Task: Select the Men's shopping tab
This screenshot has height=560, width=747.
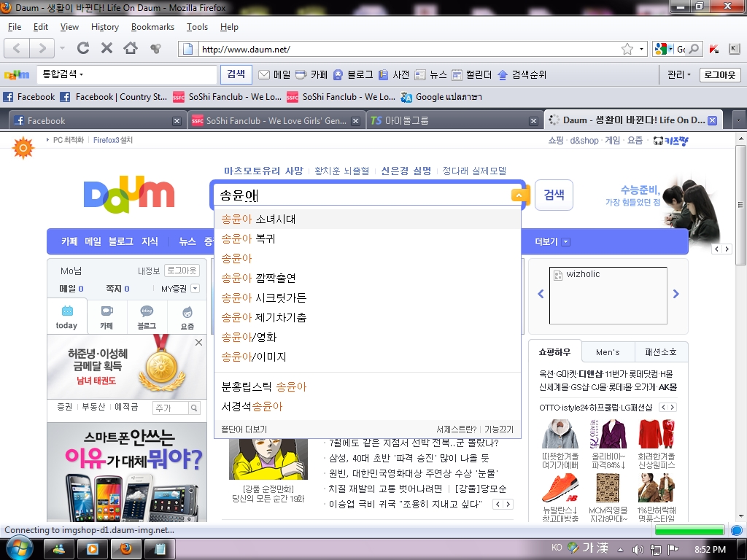Action: (x=608, y=352)
